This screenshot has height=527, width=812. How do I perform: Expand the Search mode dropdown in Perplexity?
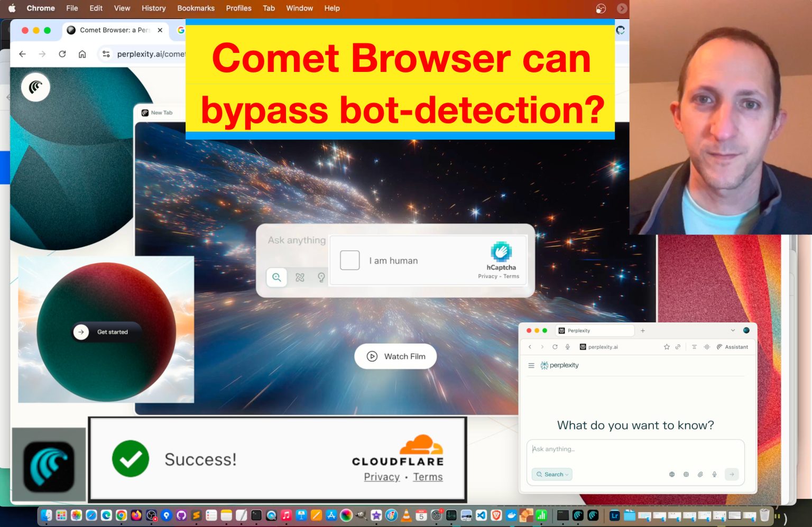click(552, 474)
